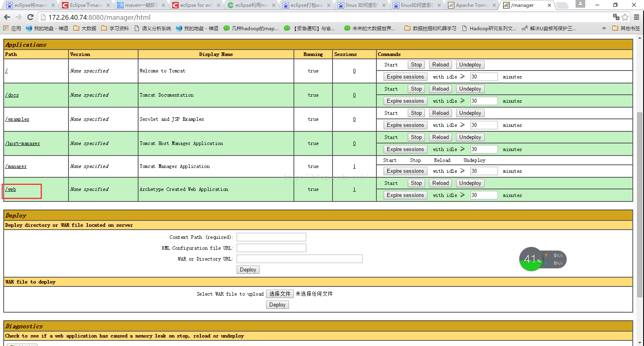The width and height of the screenshot is (644, 346).
Task: Click the XML Configuration file URL field
Action: coord(271,248)
